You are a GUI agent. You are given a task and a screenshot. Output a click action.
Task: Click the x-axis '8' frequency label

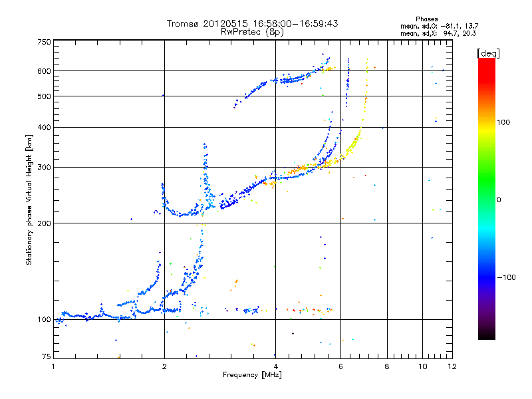(x=387, y=366)
